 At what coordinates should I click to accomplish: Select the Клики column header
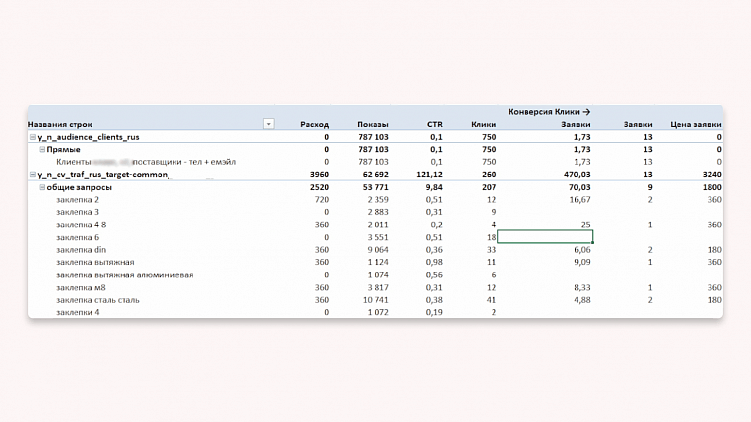tap(483, 124)
